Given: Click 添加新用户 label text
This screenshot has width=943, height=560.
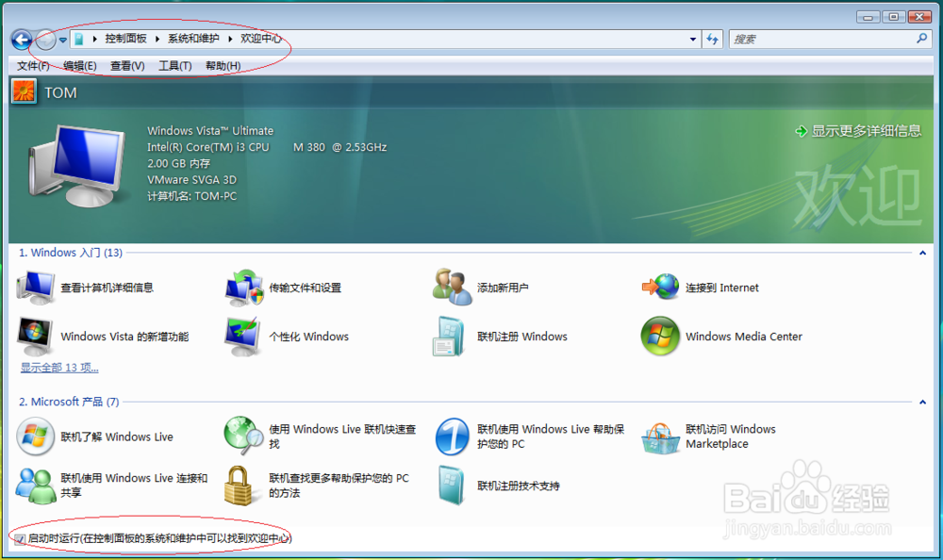Looking at the screenshot, I should click(x=503, y=288).
